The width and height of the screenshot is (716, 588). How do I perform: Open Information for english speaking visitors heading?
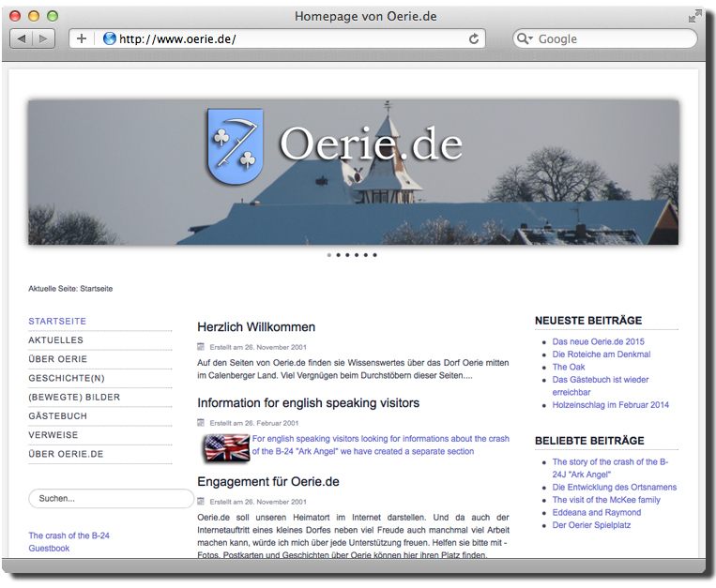coord(308,403)
